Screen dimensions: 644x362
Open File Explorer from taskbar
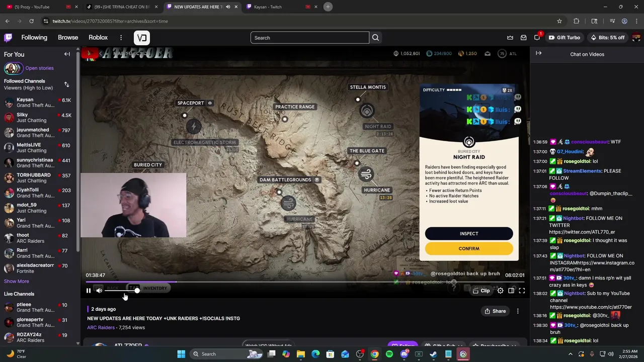pyautogui.click(x=301, y=354)
